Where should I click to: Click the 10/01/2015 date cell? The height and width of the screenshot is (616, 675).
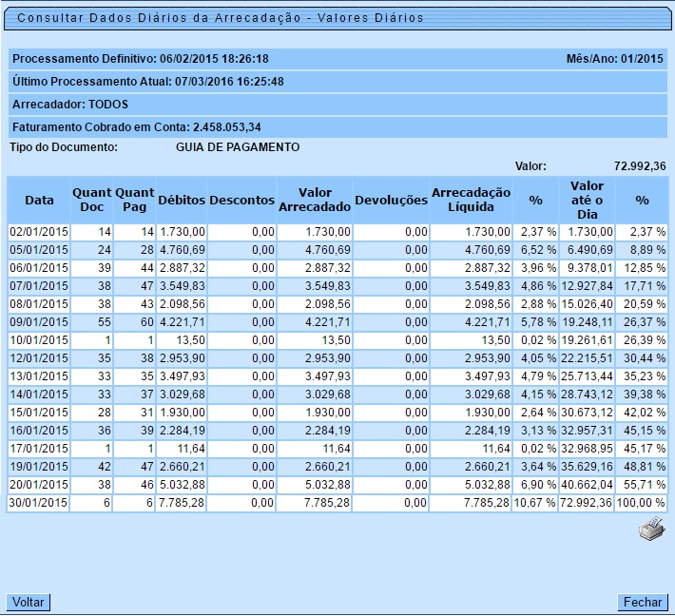coord(39,340)
